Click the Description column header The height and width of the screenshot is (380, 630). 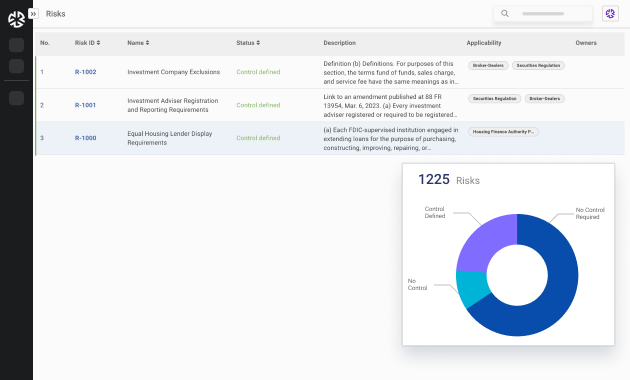coord(340,43)
